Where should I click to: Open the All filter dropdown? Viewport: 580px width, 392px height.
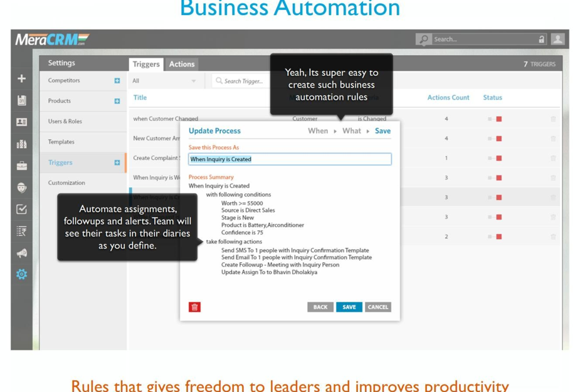tap(164, 81)
